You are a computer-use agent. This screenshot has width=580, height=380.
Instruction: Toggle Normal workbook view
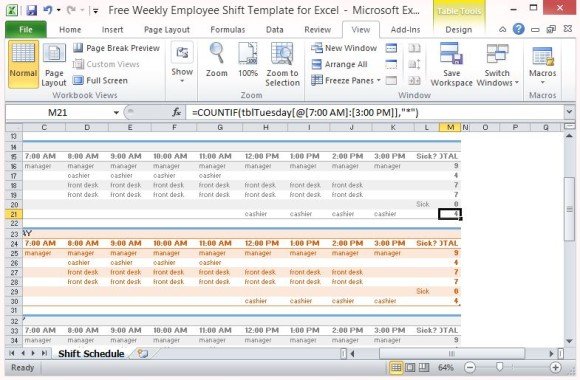tap(23, 65)
